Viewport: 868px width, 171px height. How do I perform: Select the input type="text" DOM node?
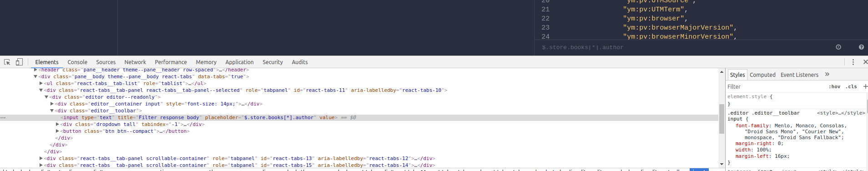click(x=199, y=118)
